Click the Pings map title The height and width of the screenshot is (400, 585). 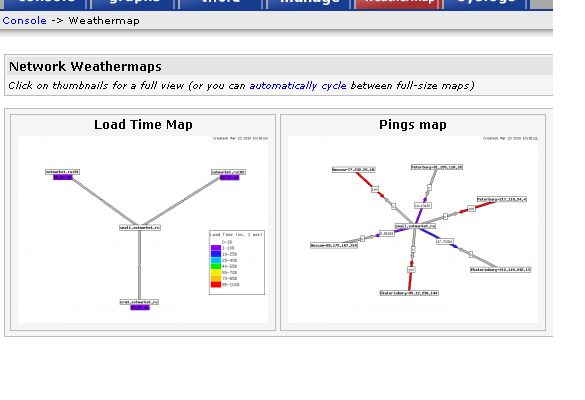pyautogui.click(x=413, y=124)
